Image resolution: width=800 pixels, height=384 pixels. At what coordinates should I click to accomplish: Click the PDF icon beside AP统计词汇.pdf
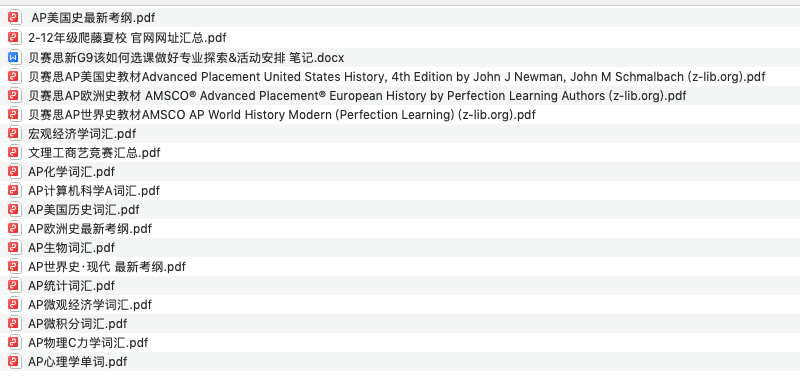tap(14, 286)
